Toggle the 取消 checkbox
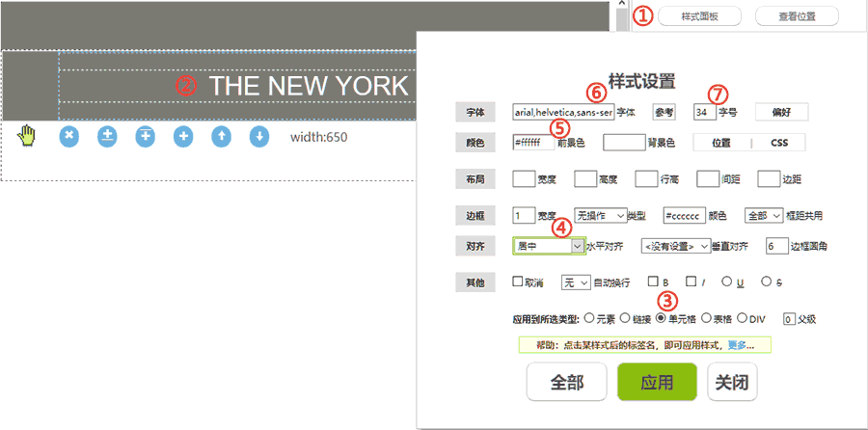The height and width of the screenshot is (430, 868). coord(518,282)
